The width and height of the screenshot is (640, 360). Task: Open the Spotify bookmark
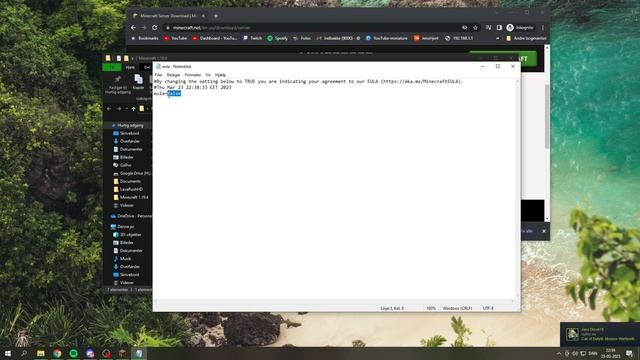point(278,38)
